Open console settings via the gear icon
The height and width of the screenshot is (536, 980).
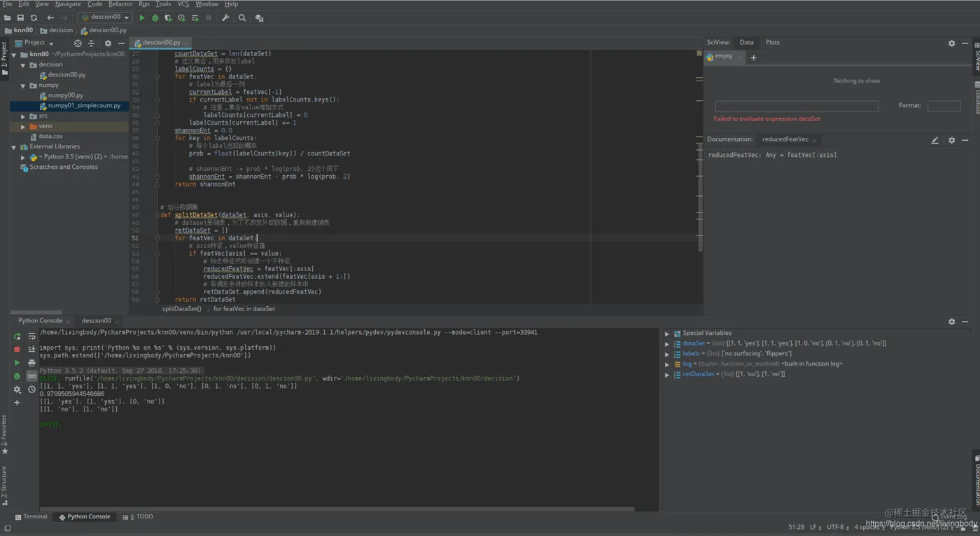(17, 390)
